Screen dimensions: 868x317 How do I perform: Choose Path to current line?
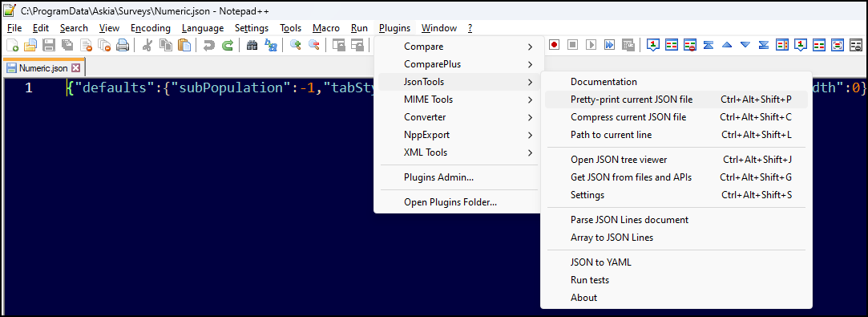(x=676, y=135)
